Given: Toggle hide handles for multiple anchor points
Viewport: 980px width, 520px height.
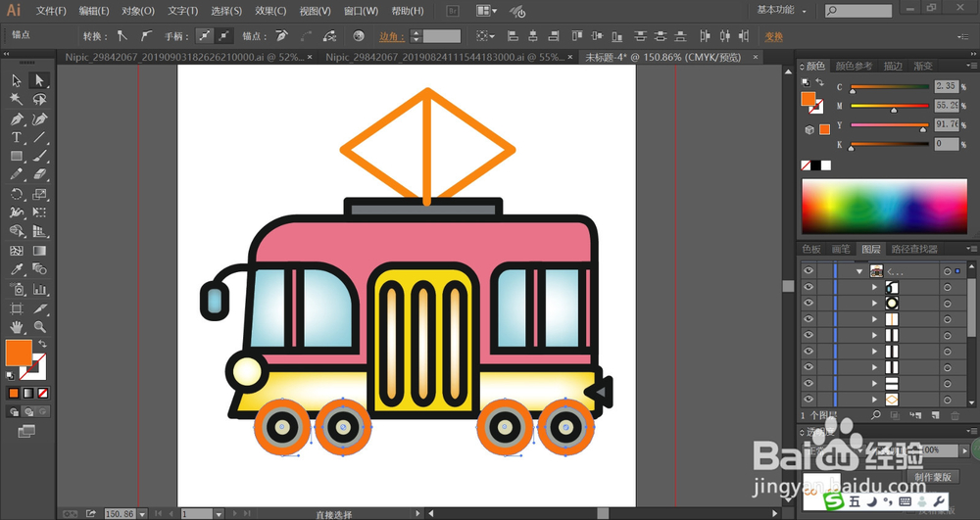Looking at the screenshot, I should click(x=223, y=36).
